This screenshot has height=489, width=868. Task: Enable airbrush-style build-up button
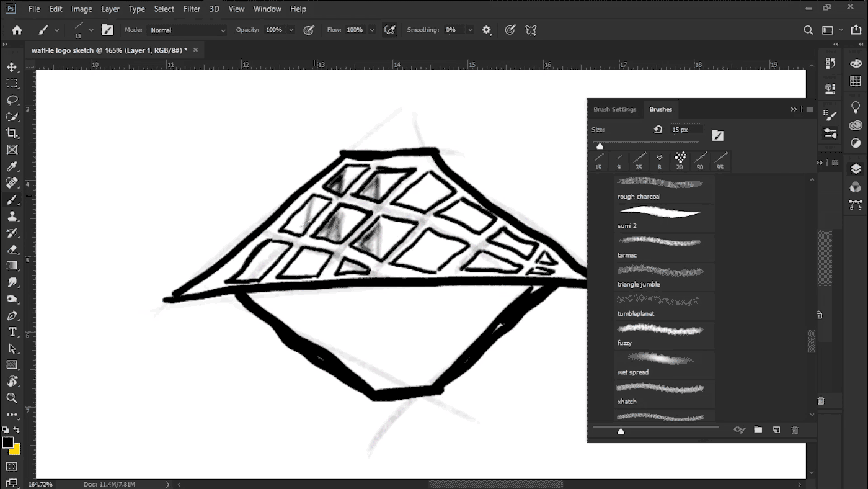(x=389, y=30)
